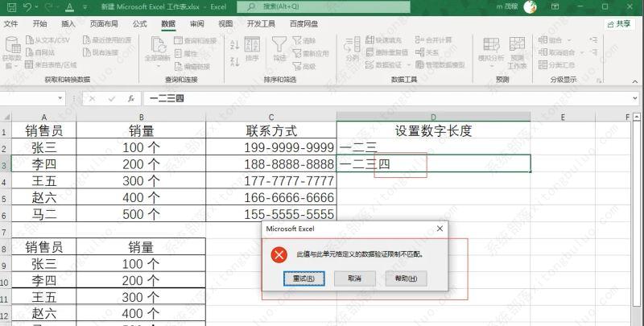Click 取消 button in error dialog
This screenshot has height=326, width=644.
click(x=354, y=278)
